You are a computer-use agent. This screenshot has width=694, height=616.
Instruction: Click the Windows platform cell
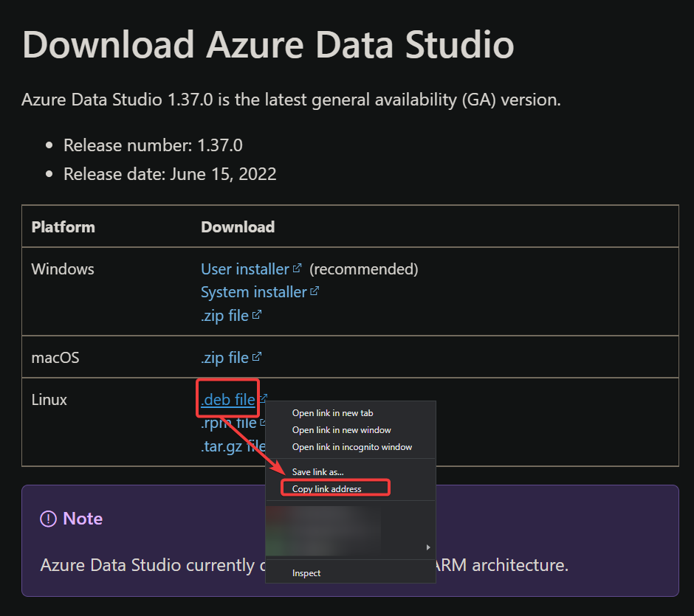pos(63,269)
